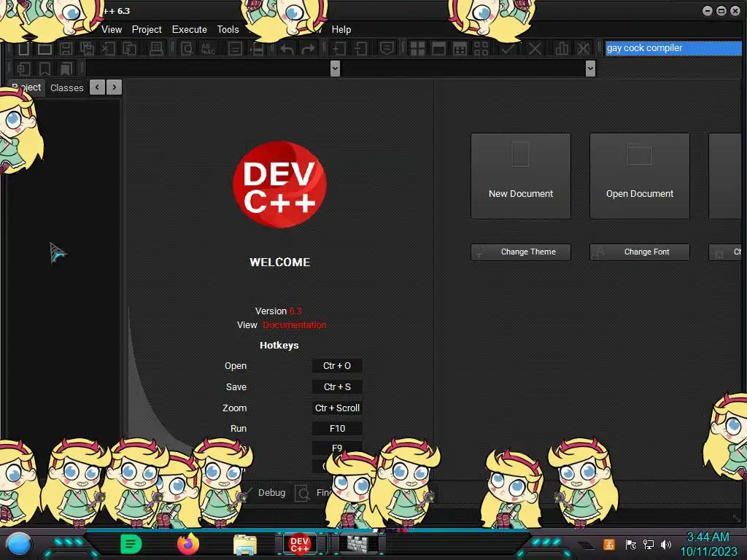
Task: Open the View menu
Action: point(112,29)
